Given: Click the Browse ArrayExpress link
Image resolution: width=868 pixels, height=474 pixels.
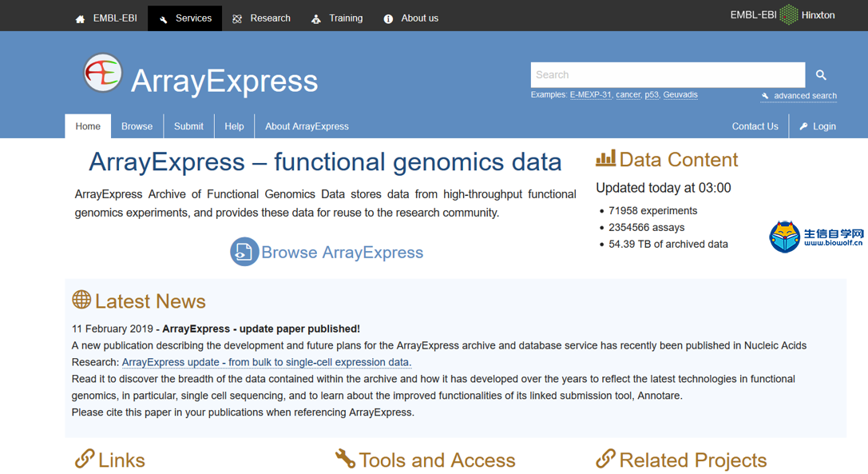Looking at the screenshot, I should (x=342, y=253).
